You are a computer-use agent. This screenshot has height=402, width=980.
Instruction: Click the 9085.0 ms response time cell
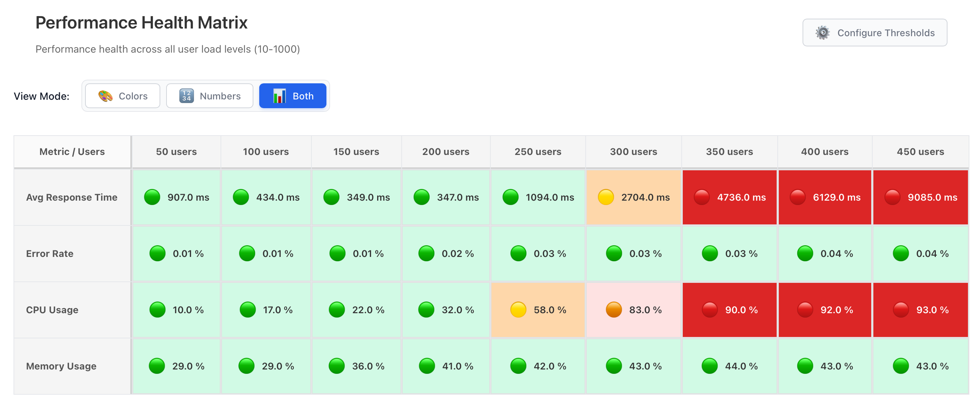920,197
